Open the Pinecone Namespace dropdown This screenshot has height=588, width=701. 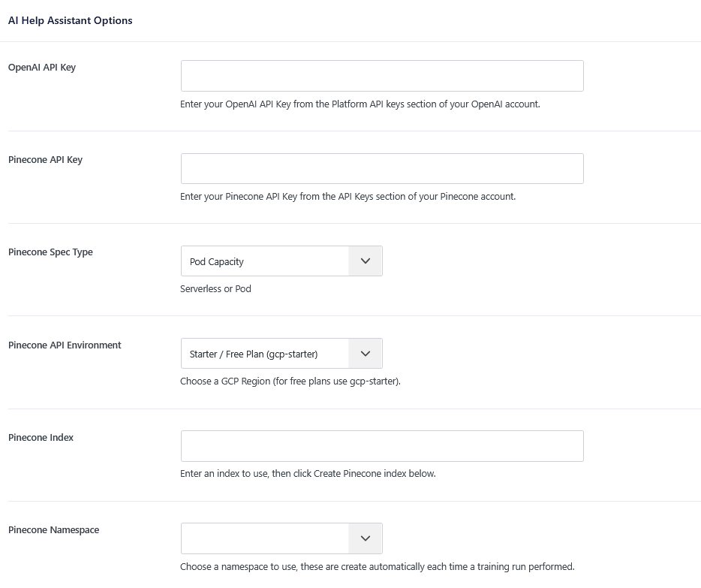(x=281, y=538)
